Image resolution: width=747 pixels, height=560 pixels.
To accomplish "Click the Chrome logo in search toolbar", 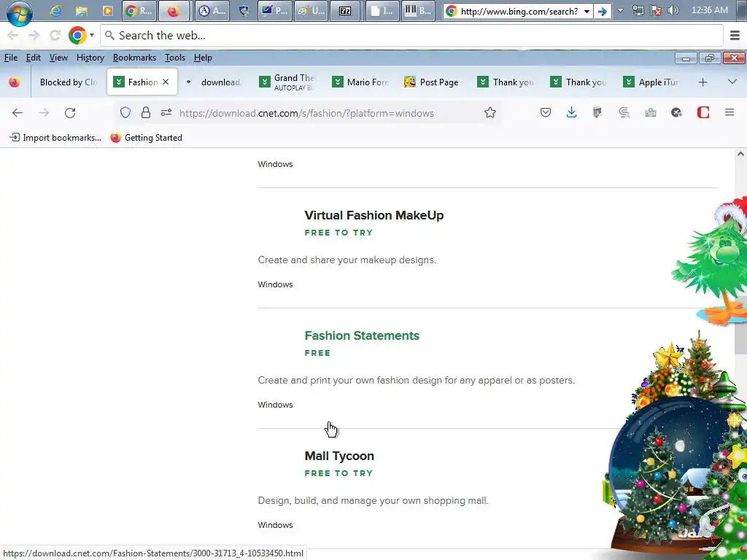I will pos(77,35).
